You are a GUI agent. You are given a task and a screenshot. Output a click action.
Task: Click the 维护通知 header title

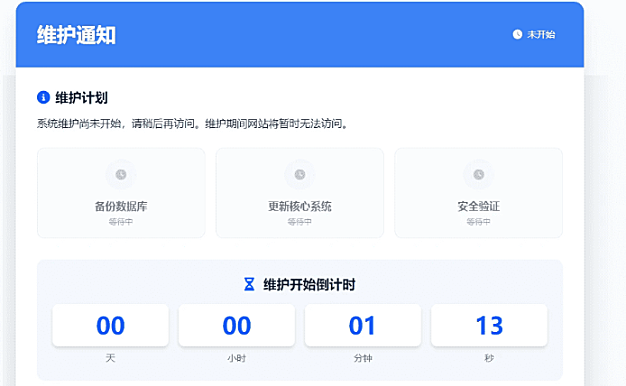(x=76, y=35)
